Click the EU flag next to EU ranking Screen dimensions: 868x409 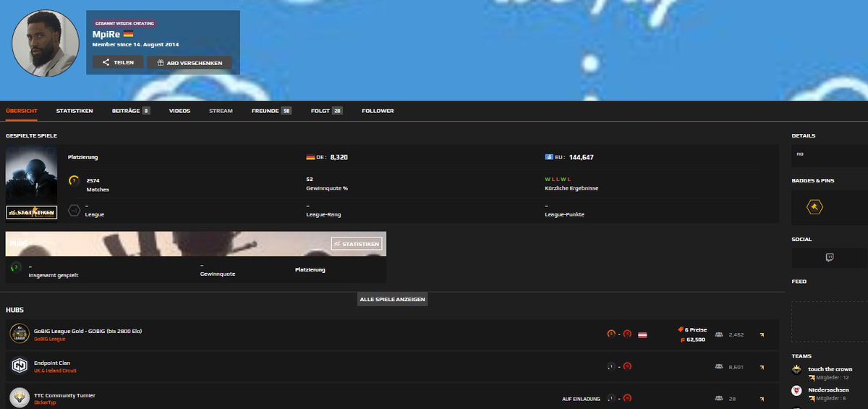pos(549,157)
